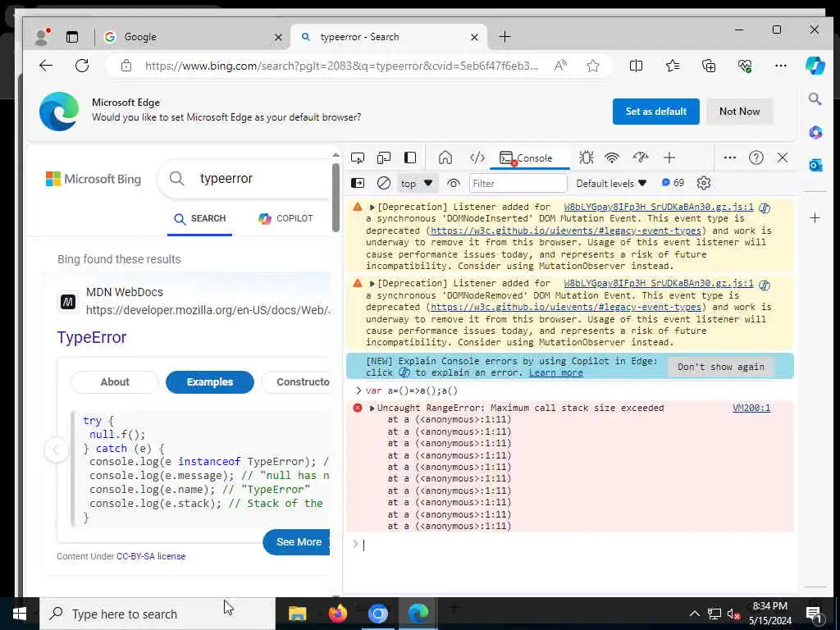Open the 69 issues counter
The image size is (840, 630).
pos(673,183)
